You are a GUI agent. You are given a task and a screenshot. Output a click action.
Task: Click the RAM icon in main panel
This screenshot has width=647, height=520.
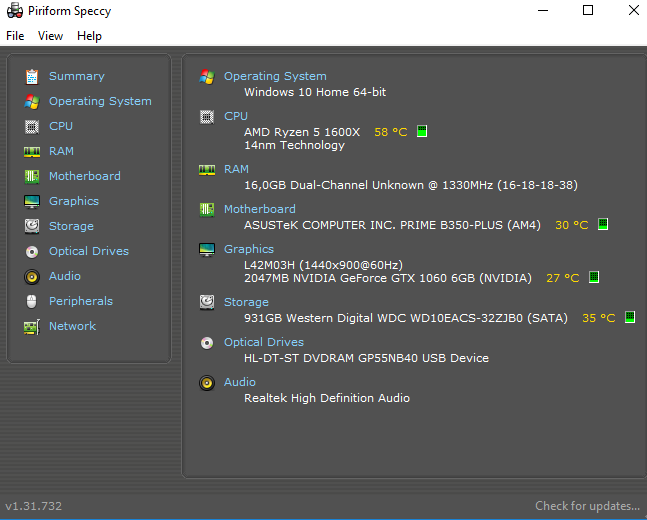click(x=207, y=170)
